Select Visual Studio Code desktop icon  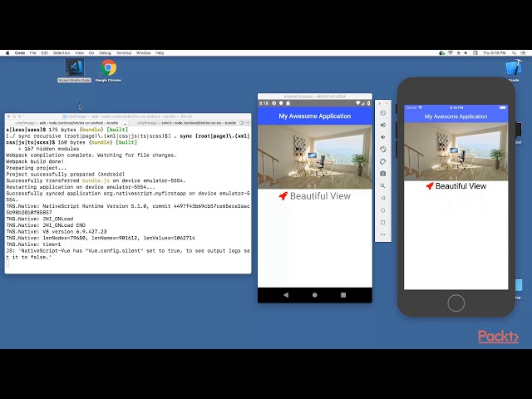point(74,71)
